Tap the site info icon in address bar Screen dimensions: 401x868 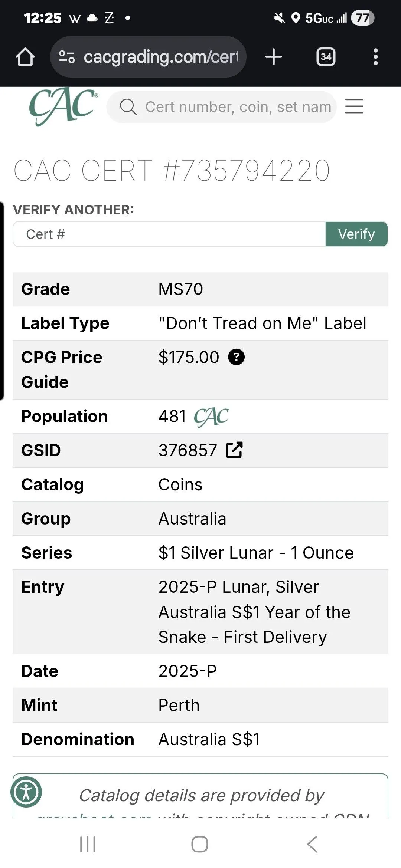coord(67,57)
